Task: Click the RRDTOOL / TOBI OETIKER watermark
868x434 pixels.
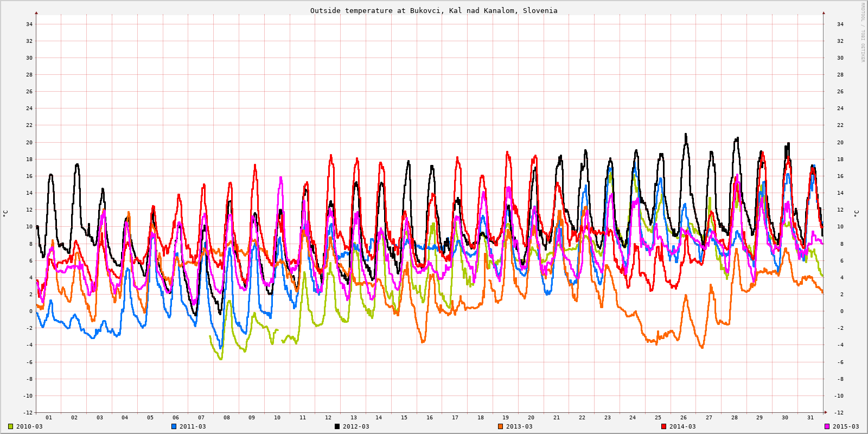Action: pos(863,33)
